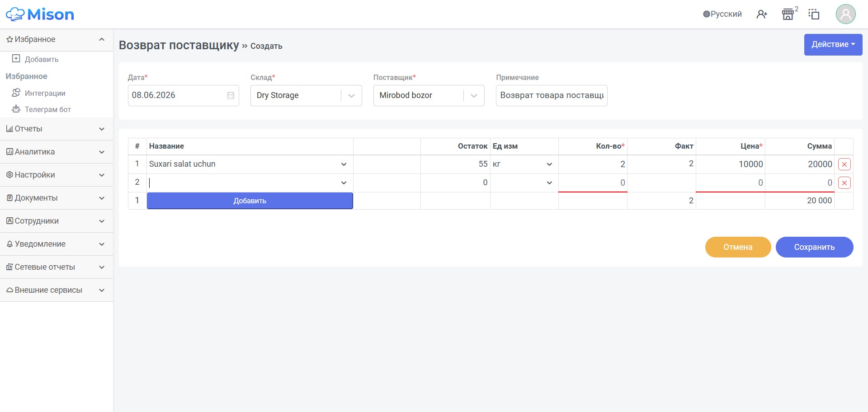868x412 pixels.
Task: Open Интеграции in favorites
Action: [45, 93]
